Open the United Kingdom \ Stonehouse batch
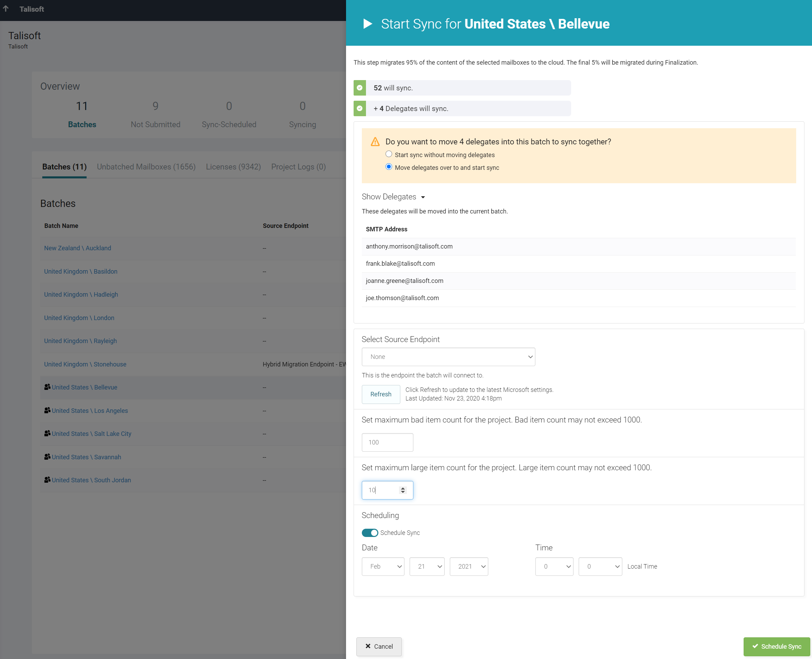The height and width of the screenshot is (659, 812). pyautogui.click(x=85, y=364)
